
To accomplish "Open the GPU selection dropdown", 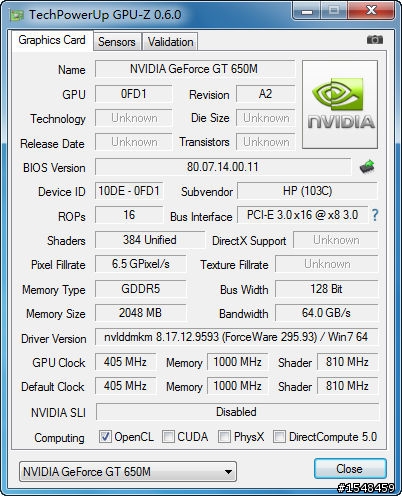I will click(x=128, y=472).
